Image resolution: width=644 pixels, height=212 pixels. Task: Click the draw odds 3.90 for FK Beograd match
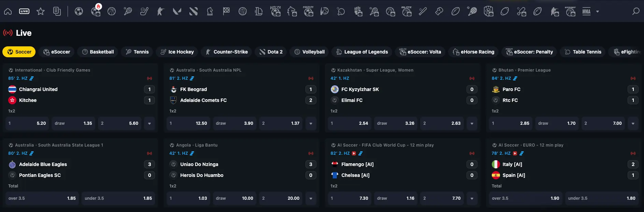[235, 123]
